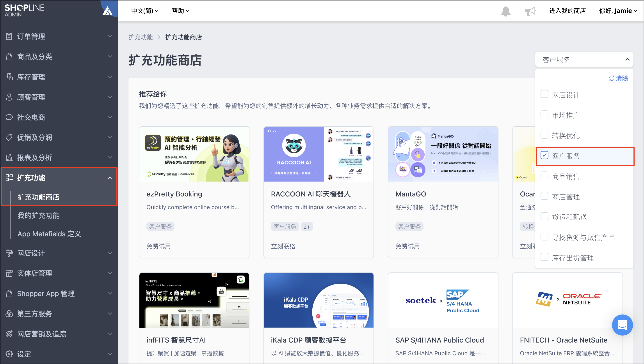Click the 商品及分类 bag icon
This screenshot has width=644, height=364.
pyautogui.click(x=9, y=57)
